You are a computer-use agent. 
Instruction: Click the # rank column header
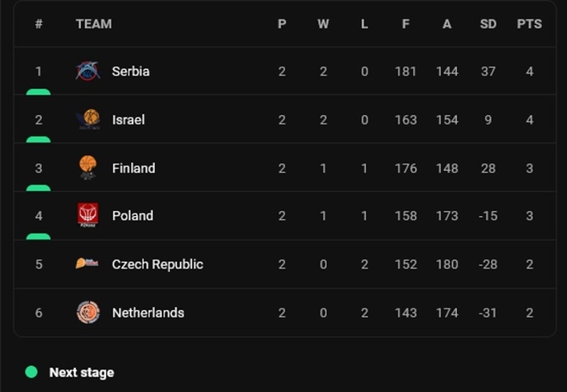pyautogui.click(x=38, y=24)
